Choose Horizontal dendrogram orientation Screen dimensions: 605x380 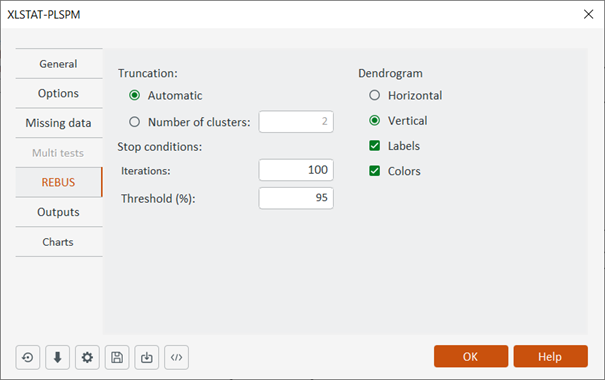tap(374, 95)
